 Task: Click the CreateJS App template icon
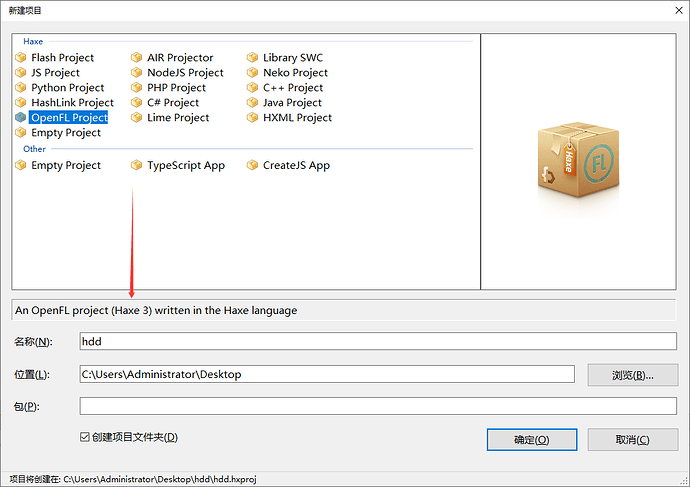[252, 165]
